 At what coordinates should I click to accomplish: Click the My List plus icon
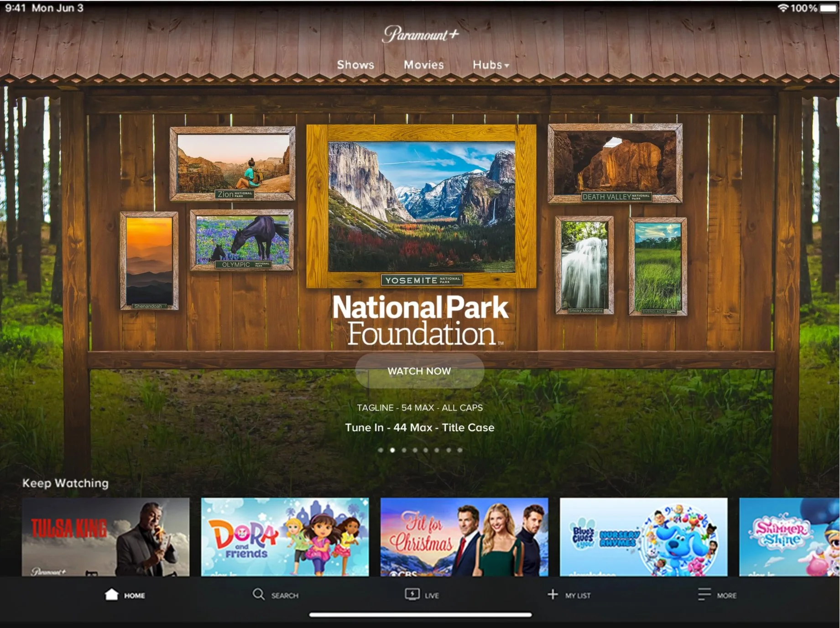tap(553, 595)
